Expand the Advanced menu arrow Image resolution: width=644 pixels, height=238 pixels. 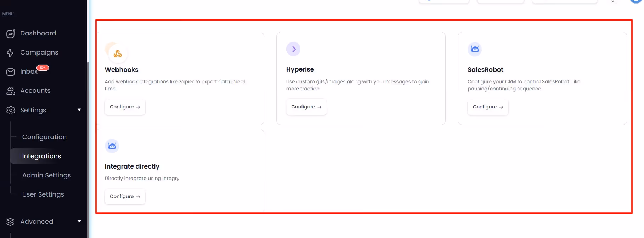79,221
